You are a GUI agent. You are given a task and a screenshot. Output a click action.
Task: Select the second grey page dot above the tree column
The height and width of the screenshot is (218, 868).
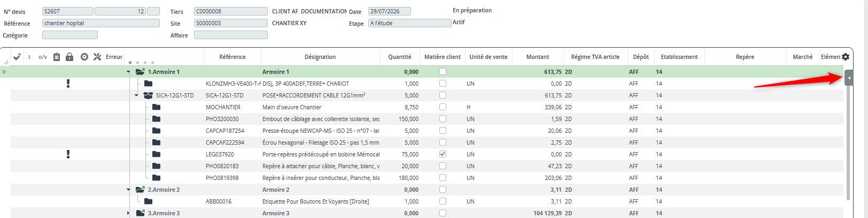(x=137, y=63)
